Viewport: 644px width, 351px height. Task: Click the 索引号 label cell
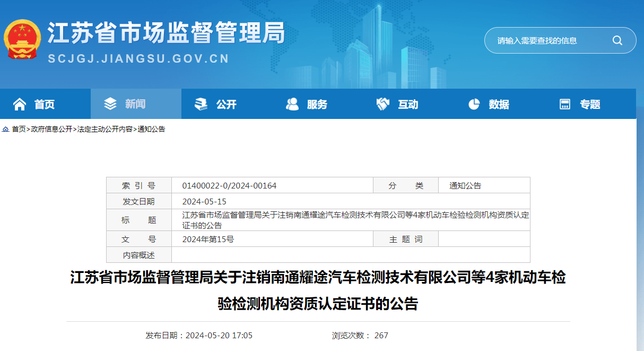coord(139,185)
